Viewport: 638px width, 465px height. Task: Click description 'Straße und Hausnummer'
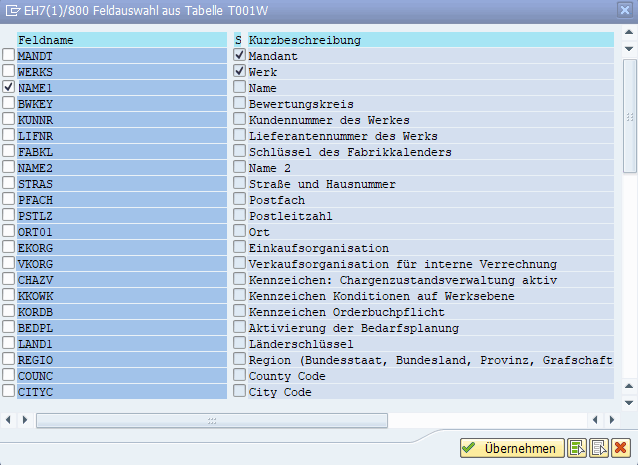pyautogui.click(x=322, y=184)
